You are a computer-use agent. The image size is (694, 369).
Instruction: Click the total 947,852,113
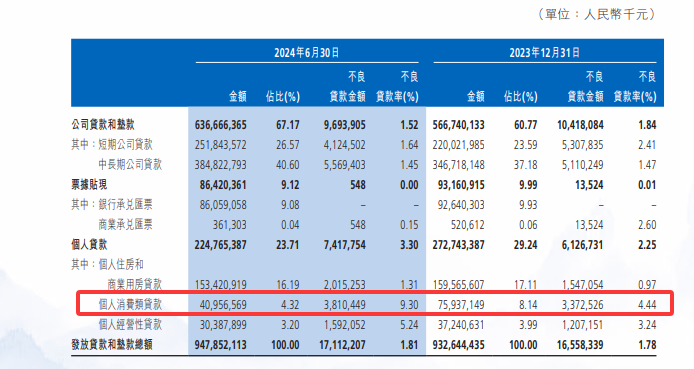coord(220,345)
